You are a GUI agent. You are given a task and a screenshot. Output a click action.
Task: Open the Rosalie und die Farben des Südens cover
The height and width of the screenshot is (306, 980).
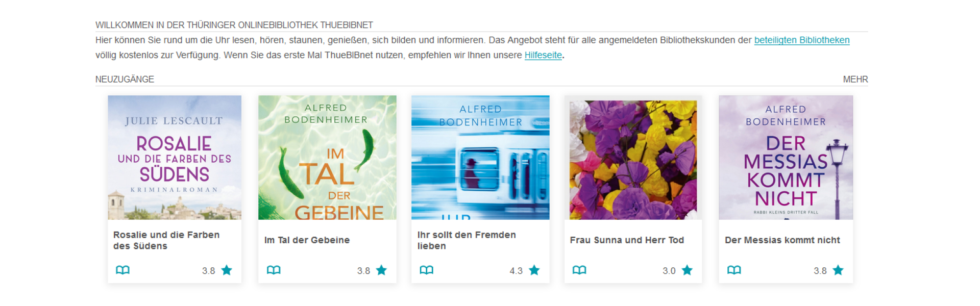[175, 158]
